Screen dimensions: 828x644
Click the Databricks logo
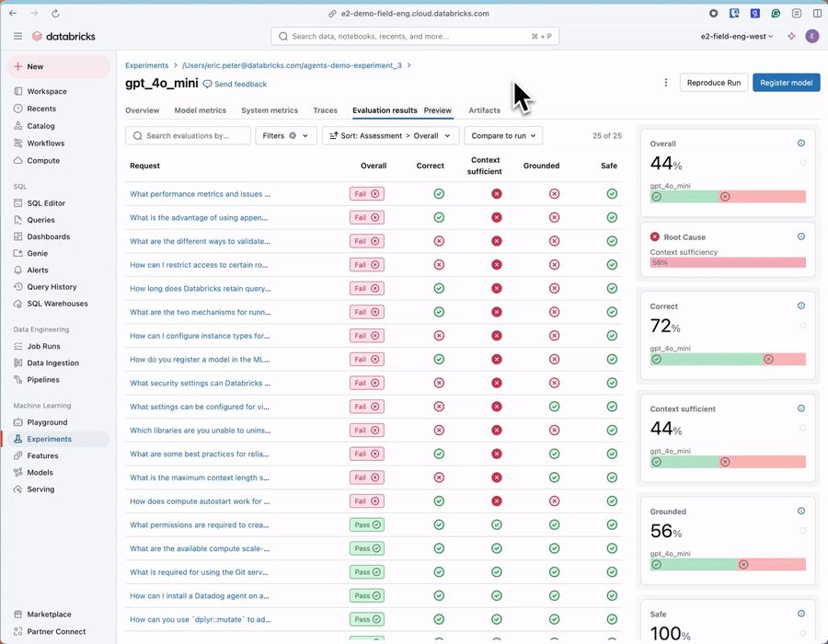[x=63, y=36]
